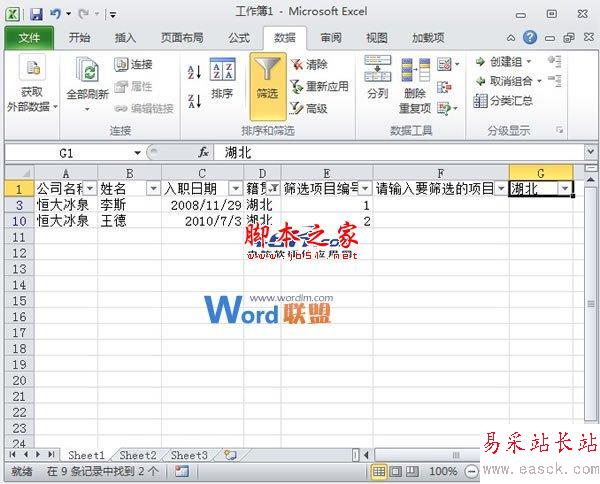Screen dimensions: 600x484
Task: Open Advanced (高级) filter icon
Action: pos(297,109)
